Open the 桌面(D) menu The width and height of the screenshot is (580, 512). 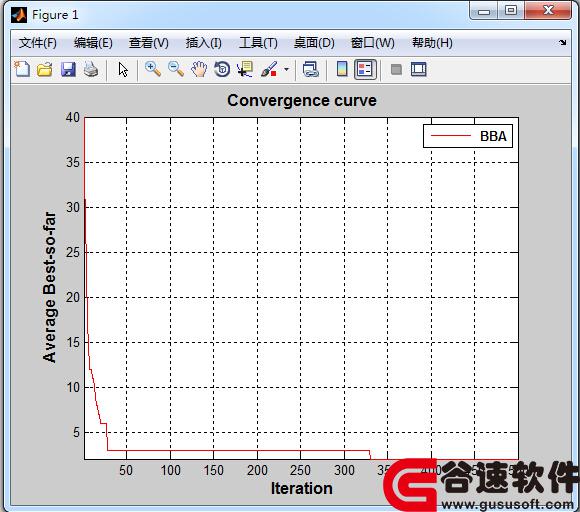coord(314,43)
